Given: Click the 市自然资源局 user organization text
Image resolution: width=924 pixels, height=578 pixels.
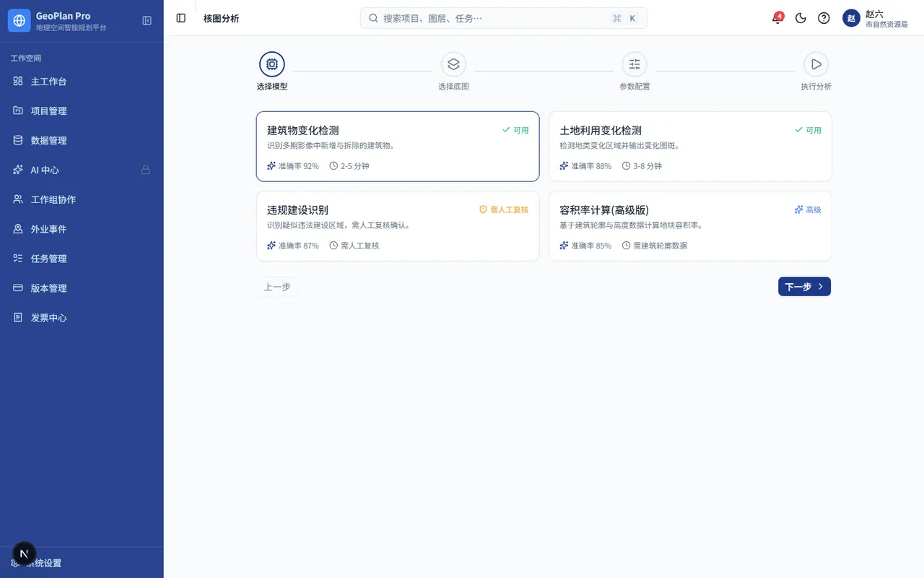Looking at the screenshot, I should coord(886,25).
